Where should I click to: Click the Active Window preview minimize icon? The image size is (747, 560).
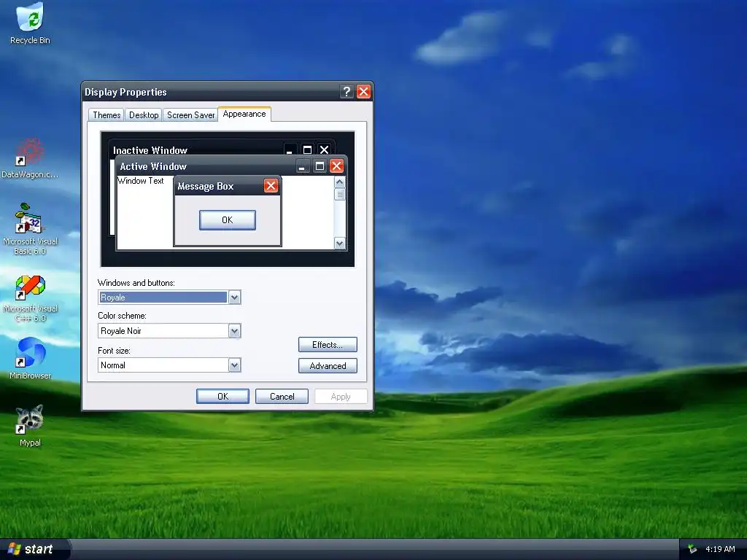tap(303, 166)
